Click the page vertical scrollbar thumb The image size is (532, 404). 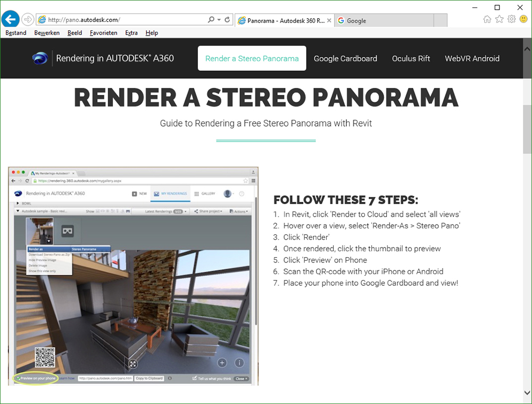527,129
